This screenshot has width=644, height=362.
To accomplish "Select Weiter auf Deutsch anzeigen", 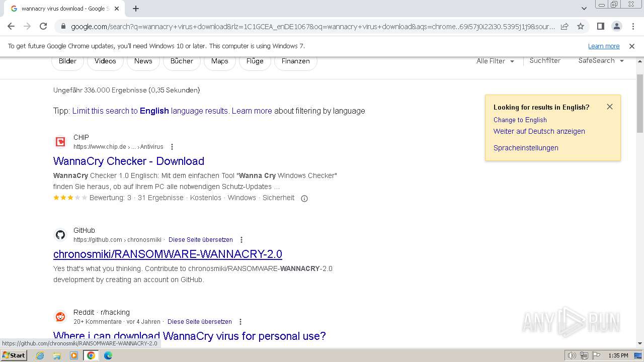I will coord(539,131).
